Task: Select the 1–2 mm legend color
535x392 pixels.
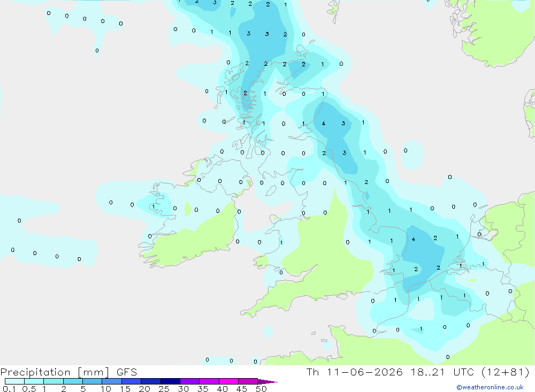Action: click(x=53, y=381)
